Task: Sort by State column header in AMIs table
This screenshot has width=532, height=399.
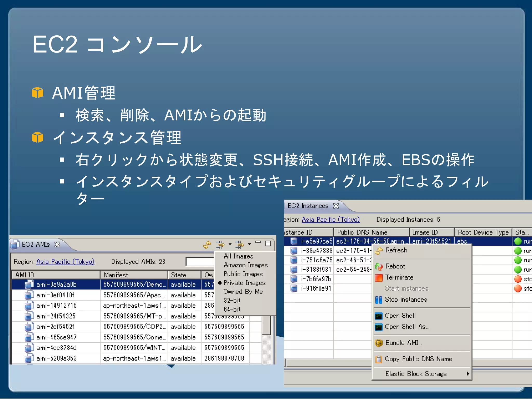Action: pyautogui.click(x=185, y=275)
